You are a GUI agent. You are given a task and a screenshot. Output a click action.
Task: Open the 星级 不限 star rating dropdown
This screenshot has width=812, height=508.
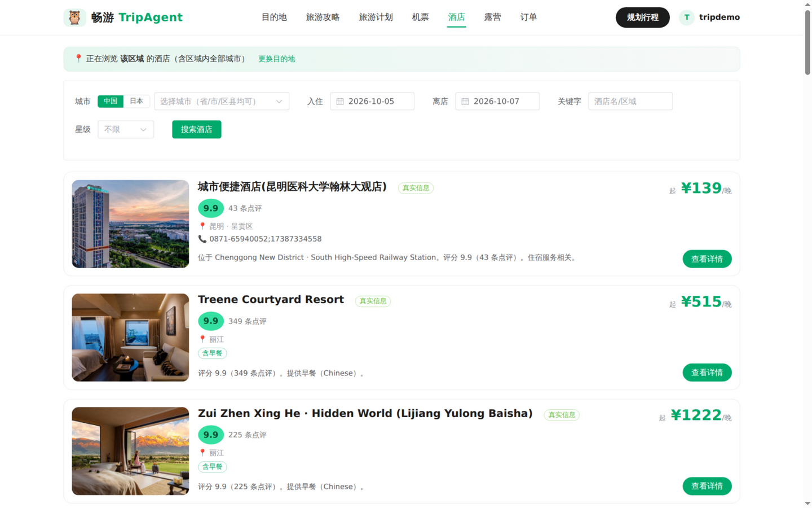(126, 129)
